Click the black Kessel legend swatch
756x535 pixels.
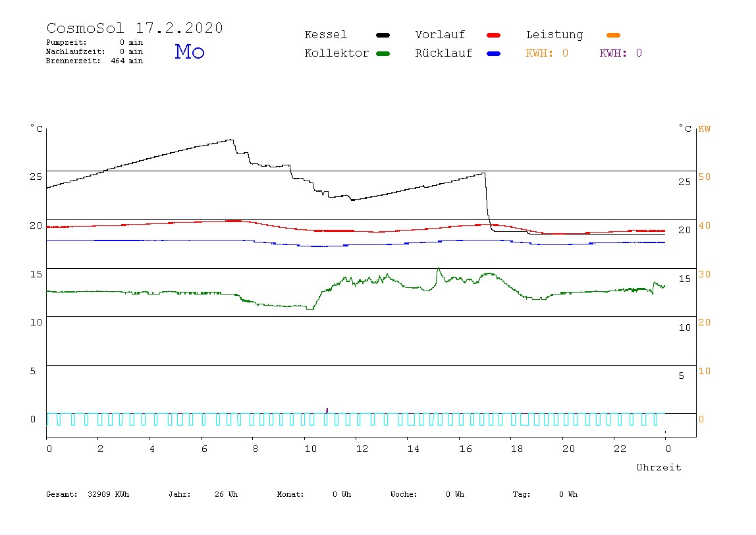point(383,35)
